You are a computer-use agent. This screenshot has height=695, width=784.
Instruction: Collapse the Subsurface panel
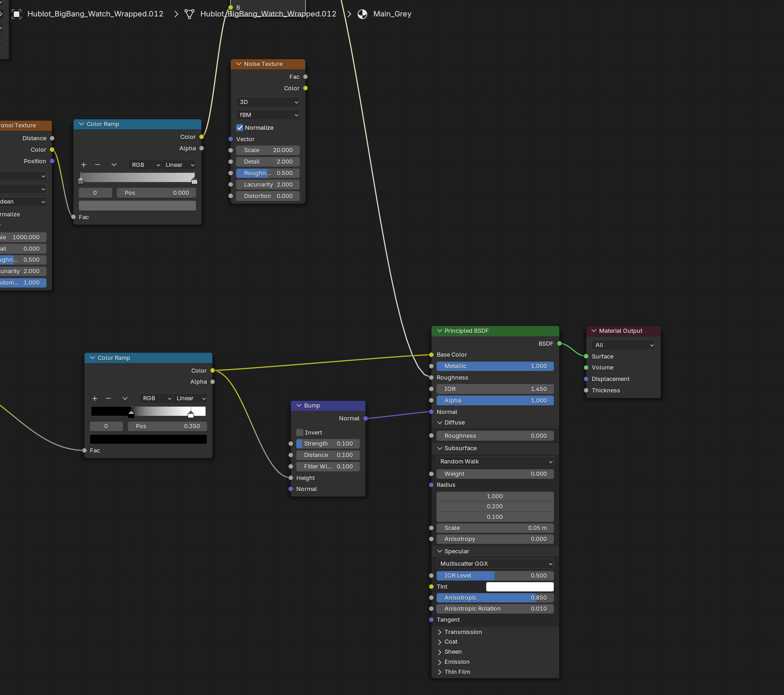point(439,448)
